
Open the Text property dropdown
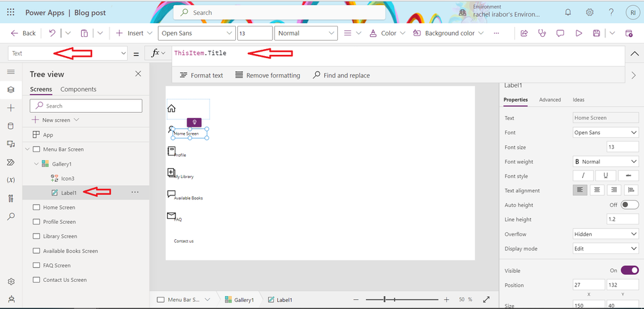pos(67,53)
